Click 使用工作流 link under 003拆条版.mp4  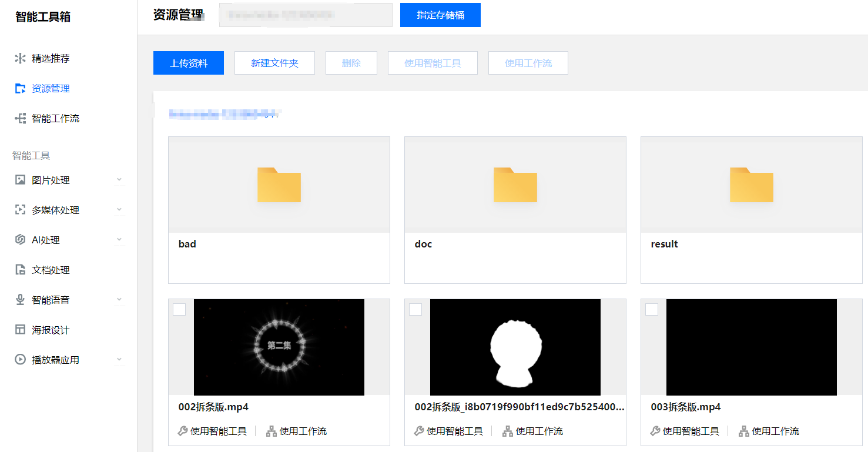pos(776,431)
